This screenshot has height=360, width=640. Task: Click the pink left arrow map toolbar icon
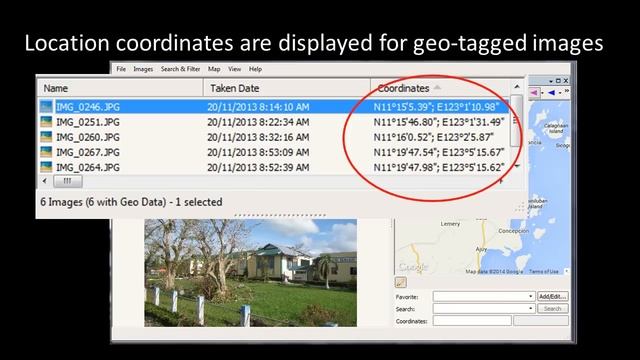pyautogui.click(x=534, y=93)
